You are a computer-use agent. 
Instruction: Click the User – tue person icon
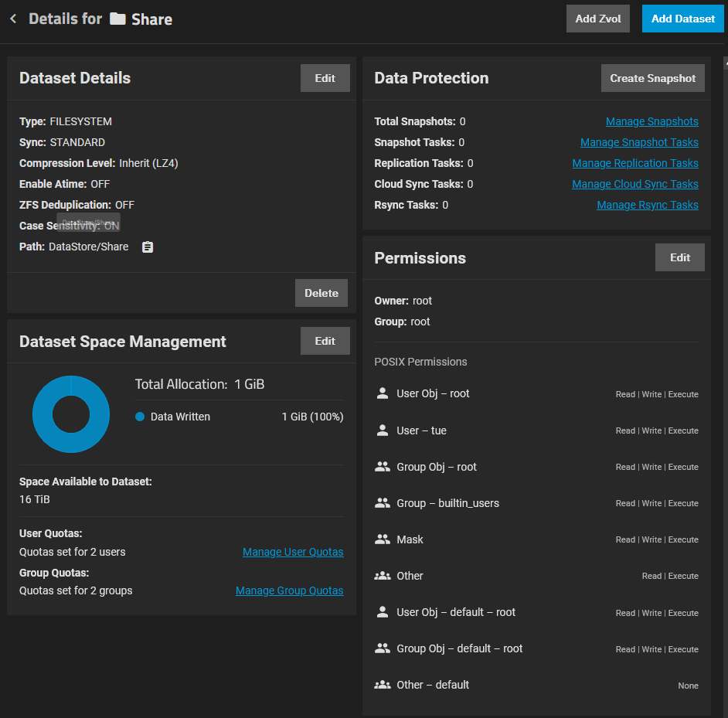[383, 430]
